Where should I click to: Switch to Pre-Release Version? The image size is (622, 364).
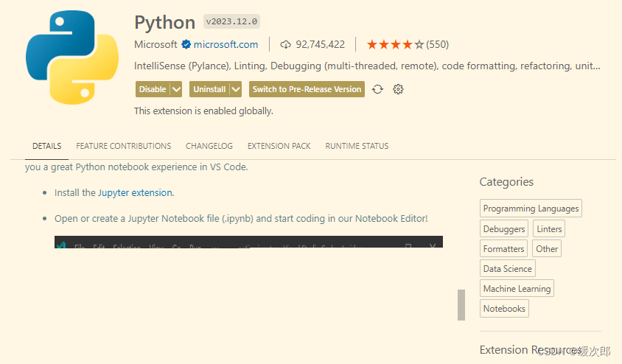coord(307,89)
